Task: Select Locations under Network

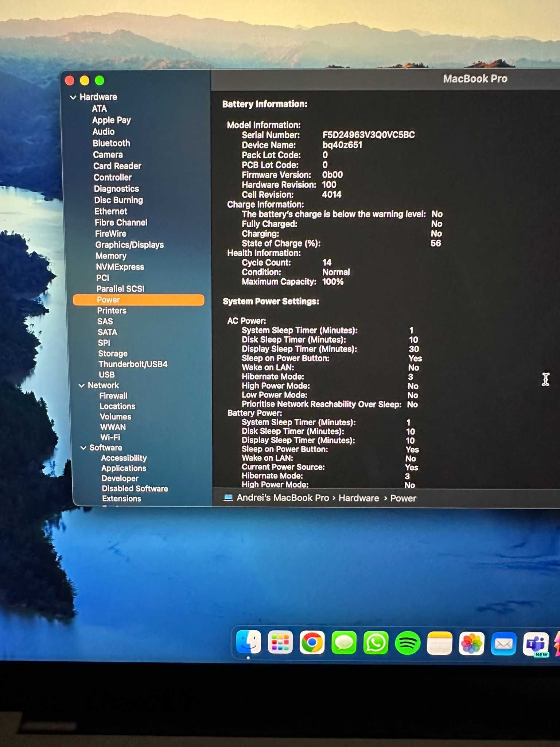Action: coord(117,406)
